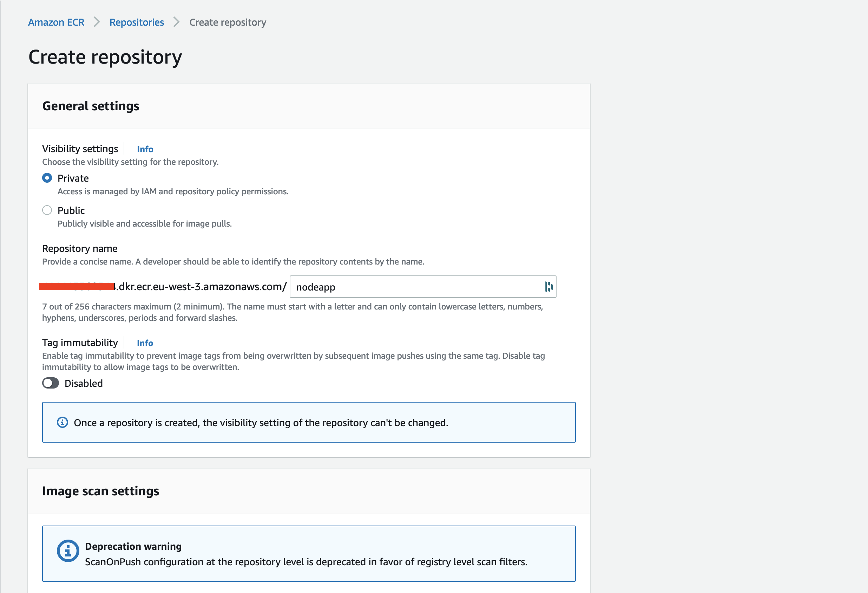This screenshot has height=593, width=868.
Task: Click the Deprecation warning heading
Action: (x=133, y=546)
